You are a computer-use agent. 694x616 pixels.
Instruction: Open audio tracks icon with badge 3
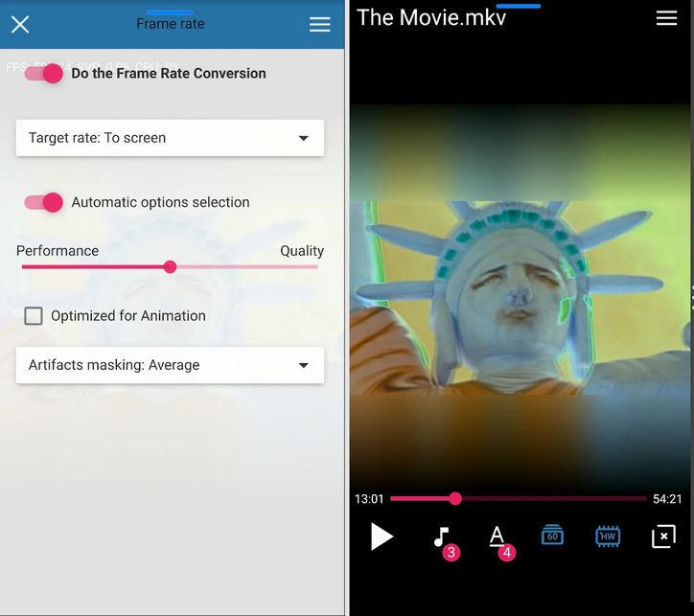445,542
